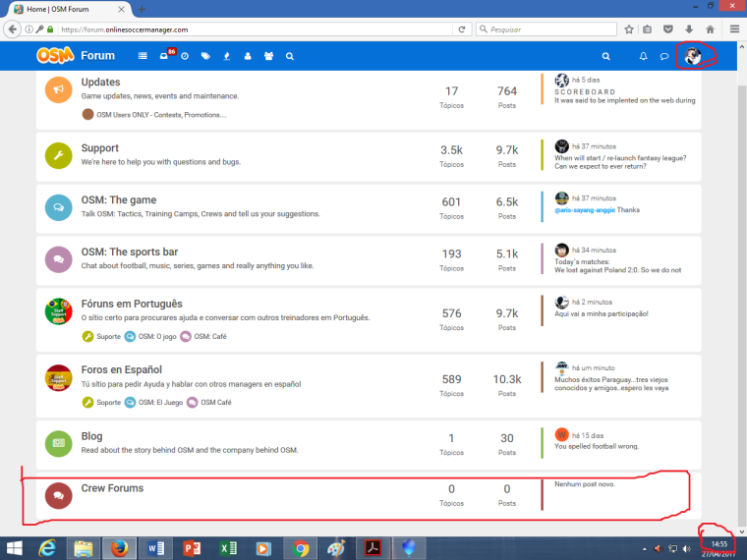
Task: Open the tags icon in forum navbar
Action: coord(205,56)
